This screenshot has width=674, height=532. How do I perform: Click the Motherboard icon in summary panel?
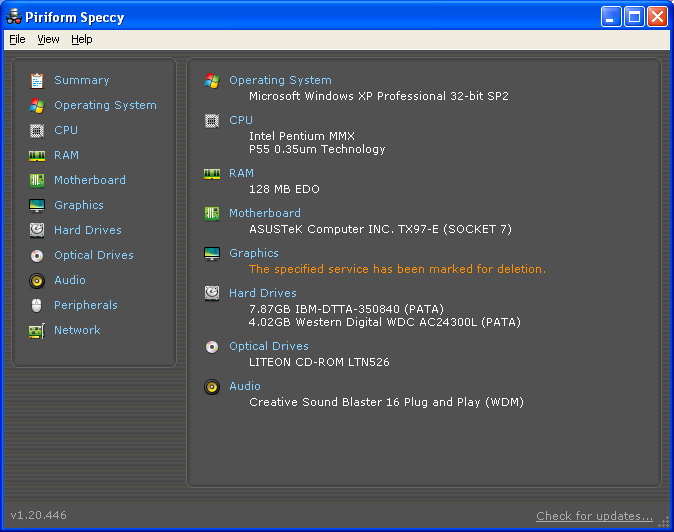click(x=212, y=214)
